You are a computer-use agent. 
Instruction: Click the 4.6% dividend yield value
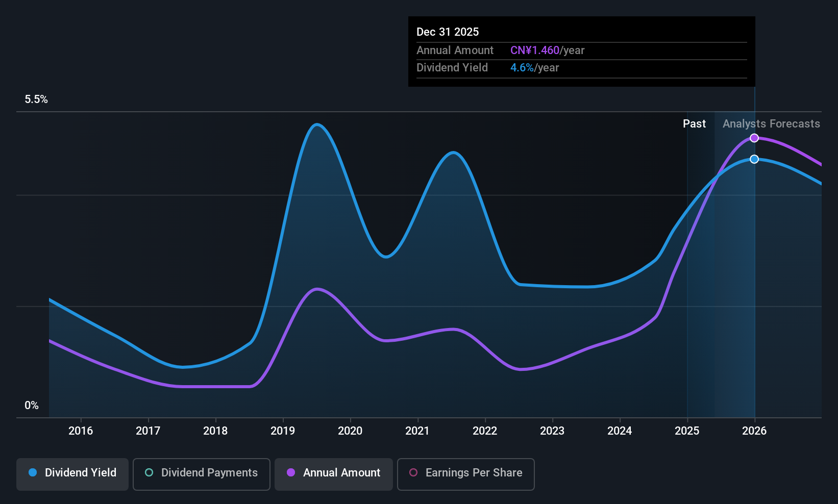[522, 67]
